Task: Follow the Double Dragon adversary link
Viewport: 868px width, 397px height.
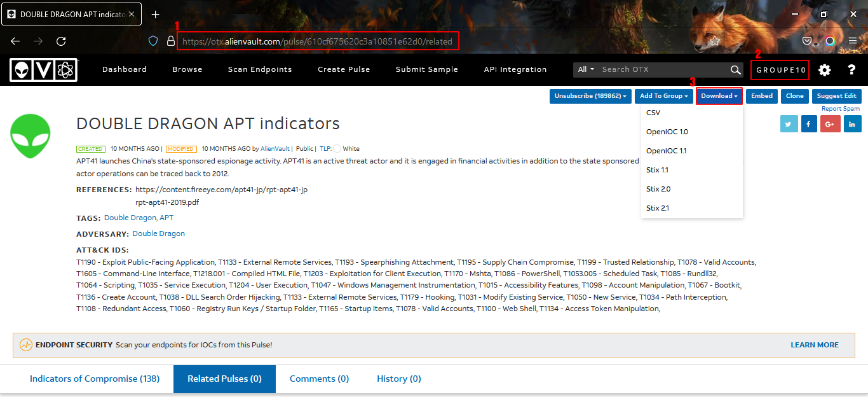Action: click(x=158, y=233)
